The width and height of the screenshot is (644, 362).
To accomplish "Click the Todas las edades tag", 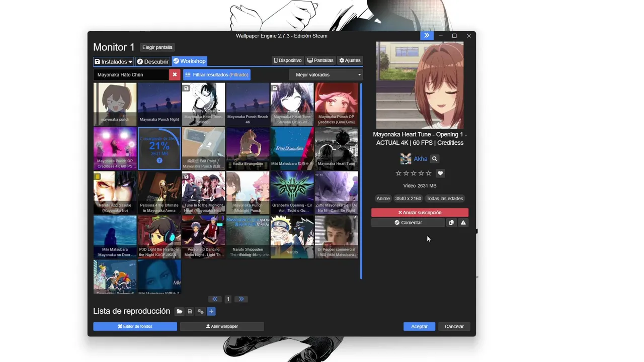I will 445,198.
